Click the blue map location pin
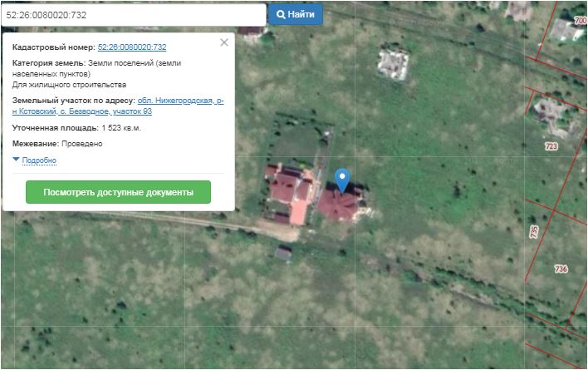The width and height of the screenshot is (588, 370). 342,180
